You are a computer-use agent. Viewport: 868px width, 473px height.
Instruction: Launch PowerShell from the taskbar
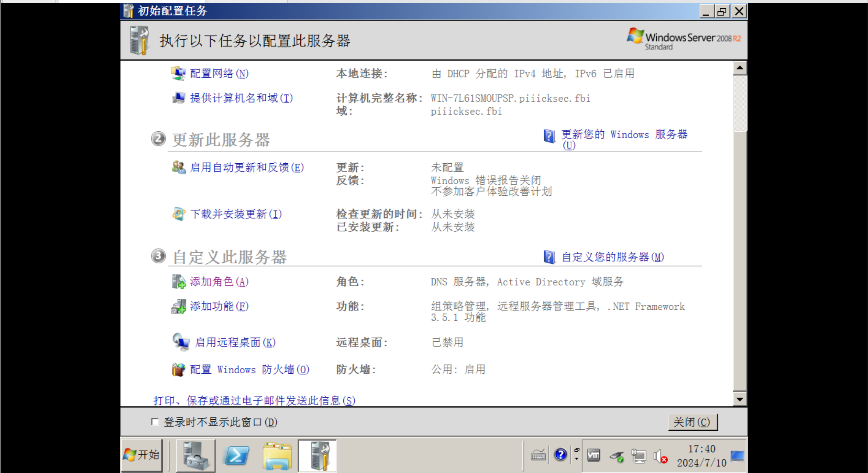coord(236,456)
